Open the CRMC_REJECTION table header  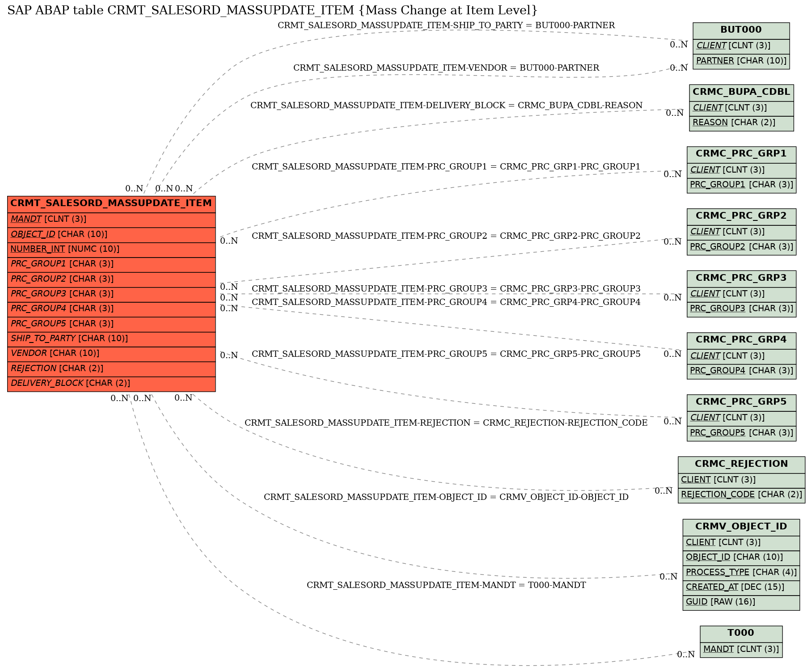click(x=741, y=464)
